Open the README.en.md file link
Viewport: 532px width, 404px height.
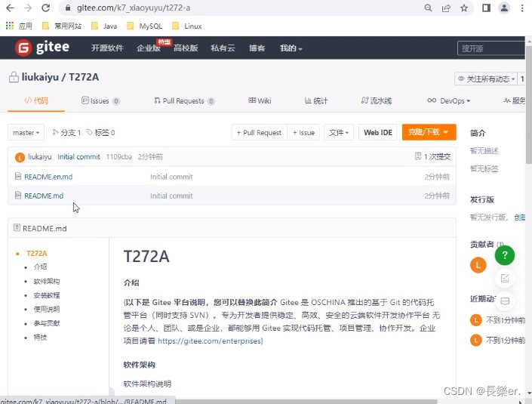tap(48, 177)
